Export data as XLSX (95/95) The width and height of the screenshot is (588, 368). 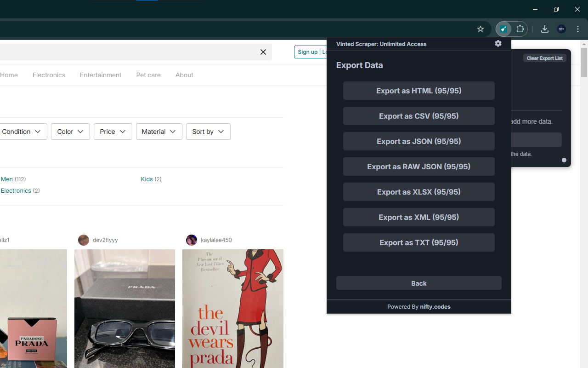[x=419, y=192]
